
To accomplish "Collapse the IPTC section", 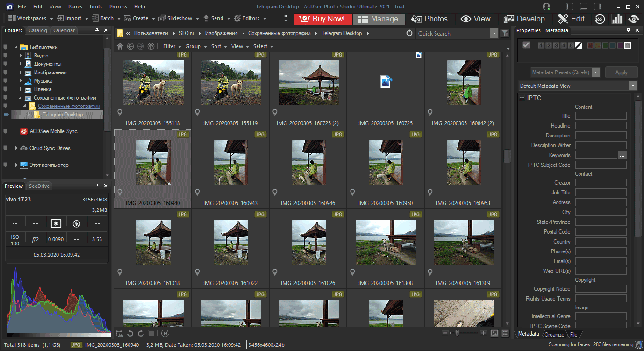I will [522, 98].
